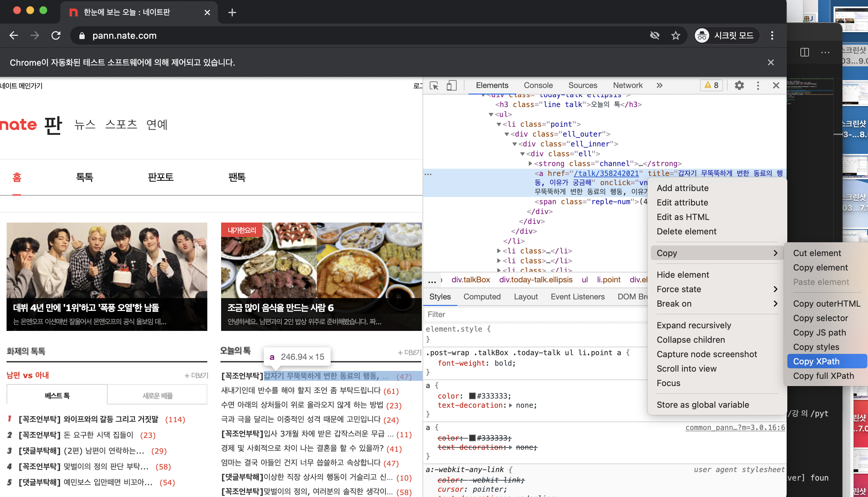The width and height of the screenshot is (868, 497).
Task: Choose Copy XPath from submenu
Action: coord(816,361)
